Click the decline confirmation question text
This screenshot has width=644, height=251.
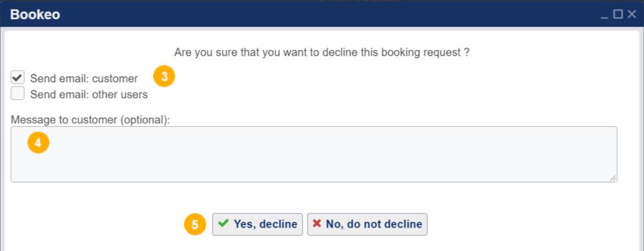tap(322, 53)
